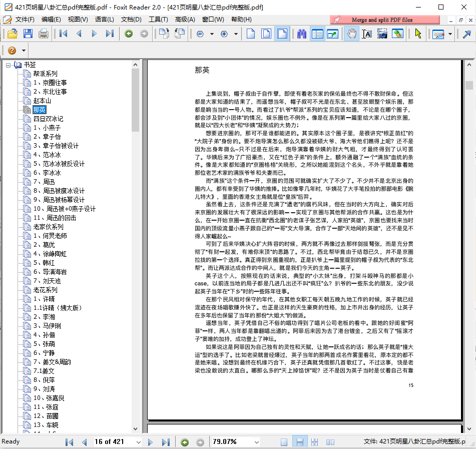This screenshot has width=476, height=449.
Task: Collapse the 书签 root tree node
Action: coord(9,65)
